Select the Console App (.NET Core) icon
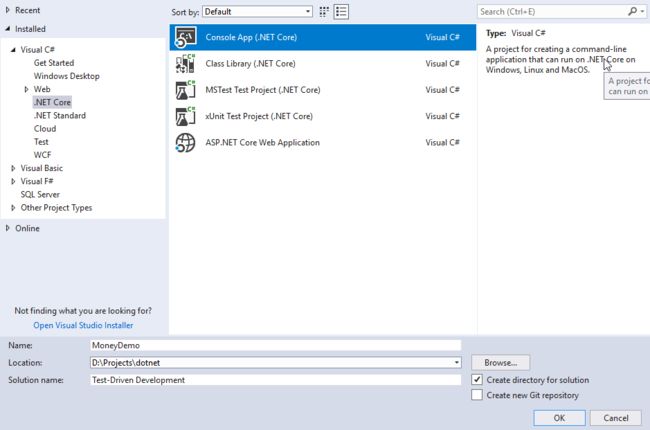650x430 pixels. click(x=185, y=37)
